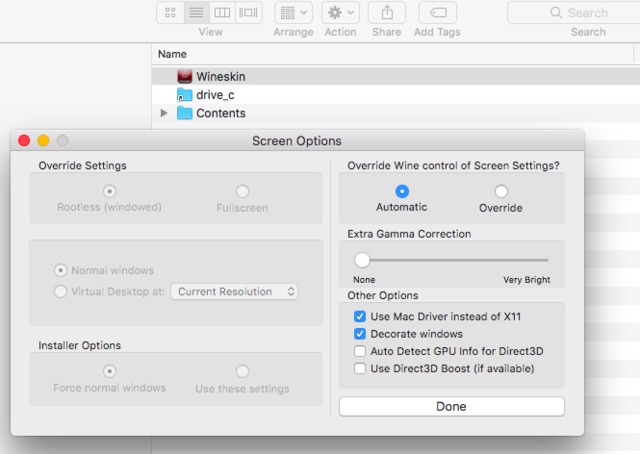This screenshot has height=454, width=640.
Task: Select the Wineskin app icon
Action: (184, 76)
